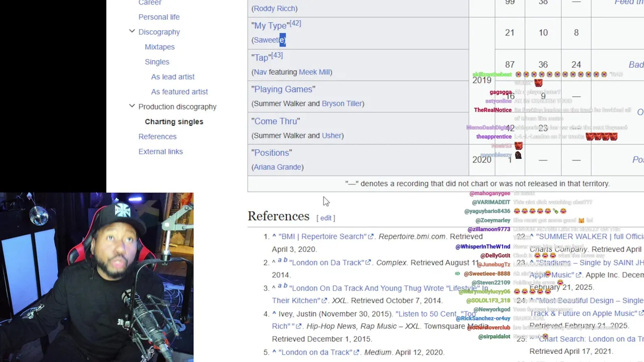Click the References section heading

pos(278,216)
